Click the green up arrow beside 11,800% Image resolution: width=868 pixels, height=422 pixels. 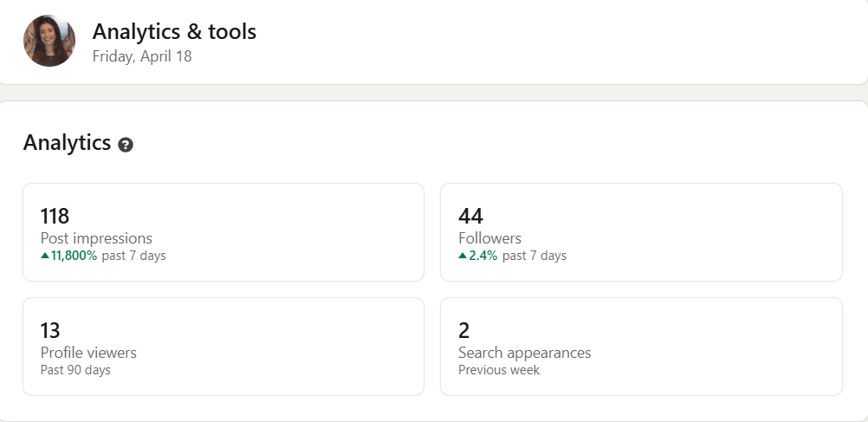click(45, 256)
